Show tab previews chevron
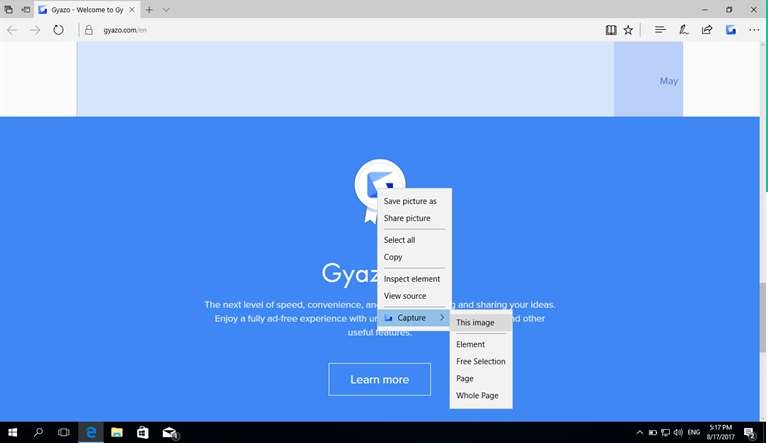 pos(166,9)
